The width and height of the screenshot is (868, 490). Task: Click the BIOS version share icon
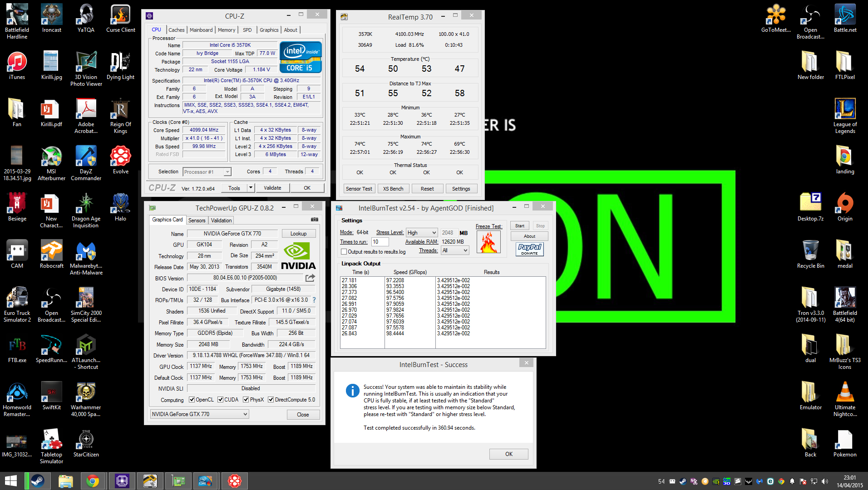(x=311, y=278)
